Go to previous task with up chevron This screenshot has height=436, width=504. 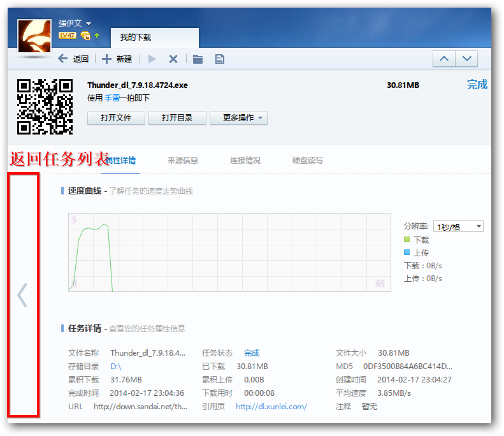coord(444,59)
